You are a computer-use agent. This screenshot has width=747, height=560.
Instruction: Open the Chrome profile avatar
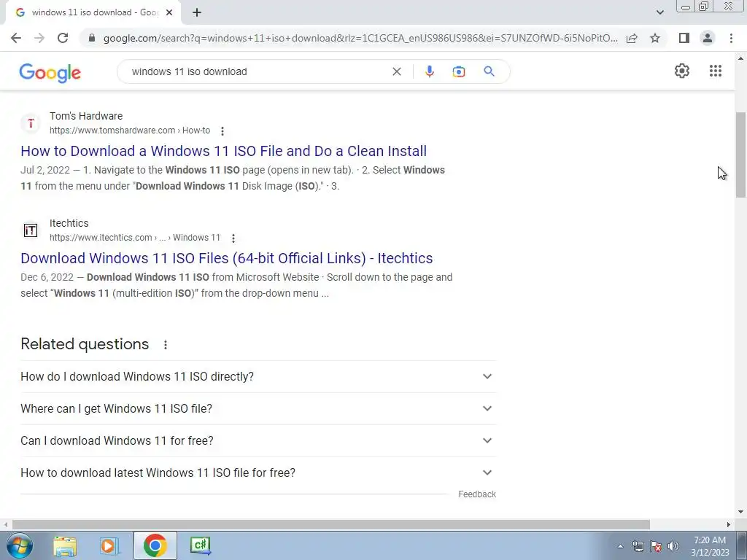708,38
